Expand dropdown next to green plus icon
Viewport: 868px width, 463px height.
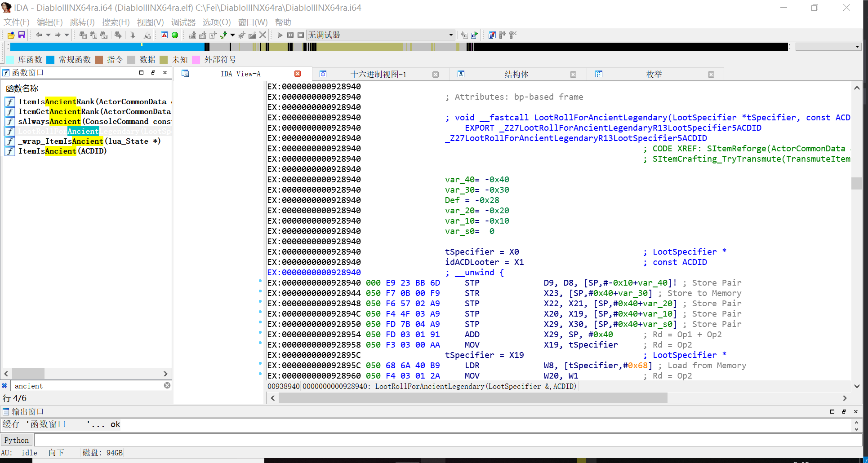click(232, 35)
